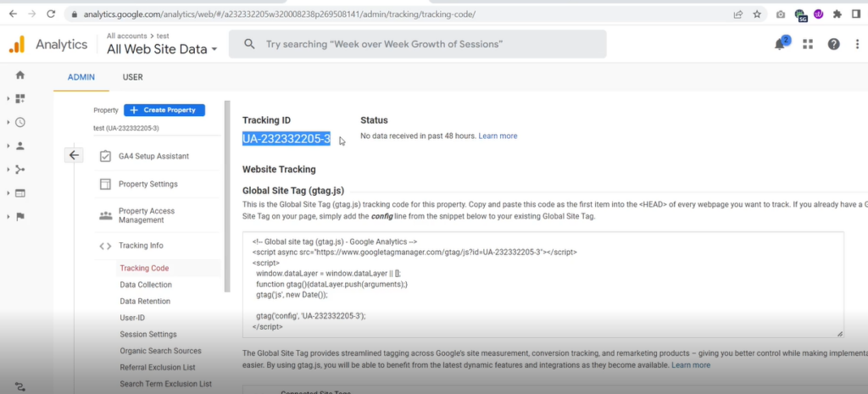Expand the Acquisition section arrow

pyautogui.click(x=8, y=169)
